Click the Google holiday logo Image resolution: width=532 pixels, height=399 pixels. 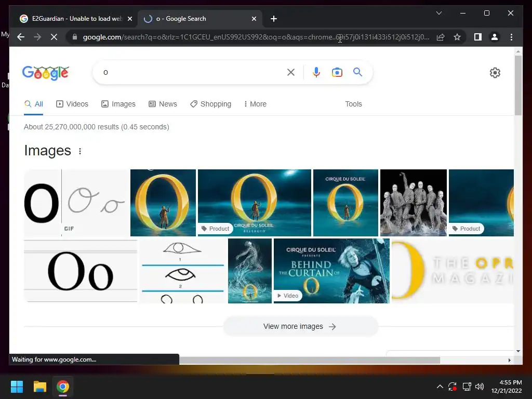[46, 73]
